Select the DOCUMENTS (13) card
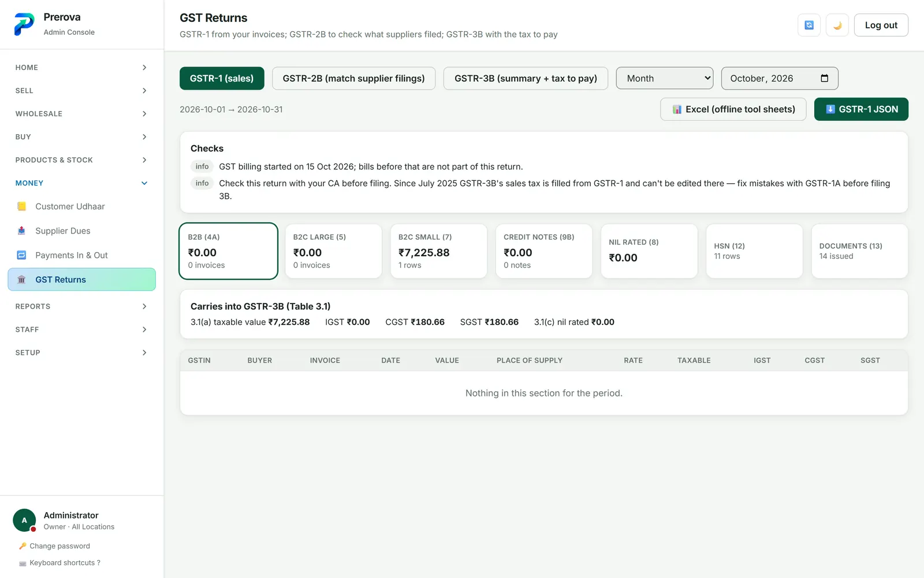The width and height of the screenshot is (924, 578). pyautogui.click(x=860, y=251)
